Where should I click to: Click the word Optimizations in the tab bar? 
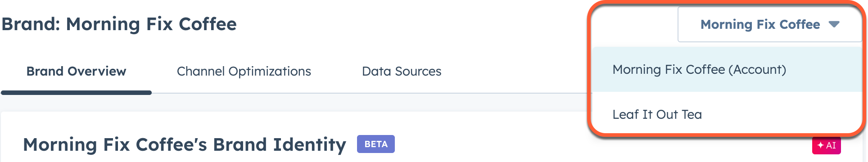pos(270,71)
